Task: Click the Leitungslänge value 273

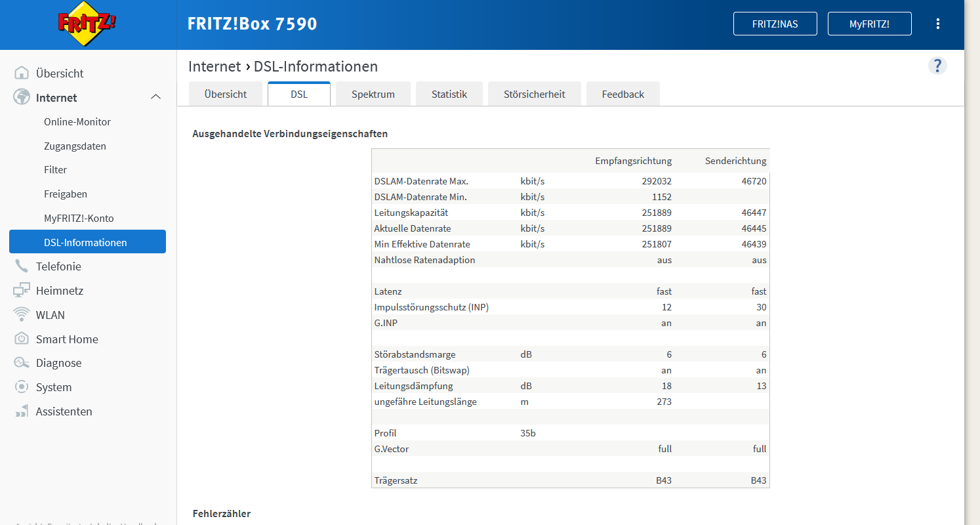Action: [664, 402]
